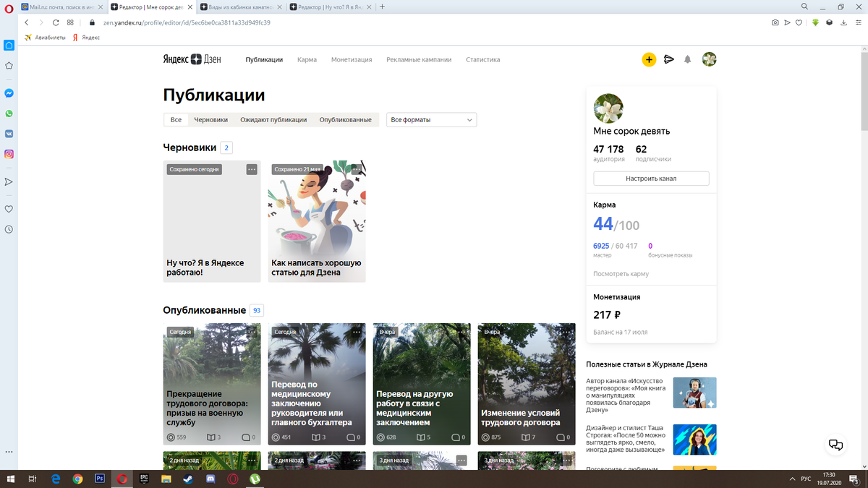Open the "Рекламные кампании" navigation item

click(x=419, y=59)
